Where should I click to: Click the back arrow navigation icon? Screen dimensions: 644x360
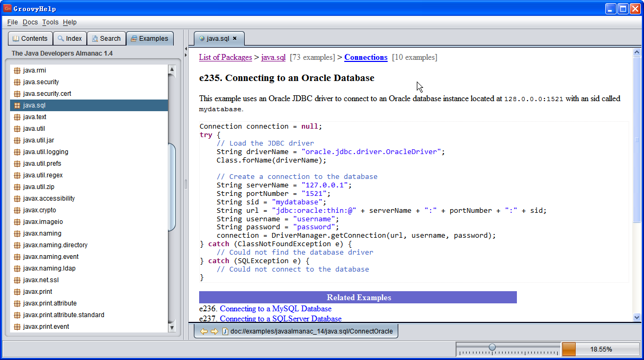point(203,331)
